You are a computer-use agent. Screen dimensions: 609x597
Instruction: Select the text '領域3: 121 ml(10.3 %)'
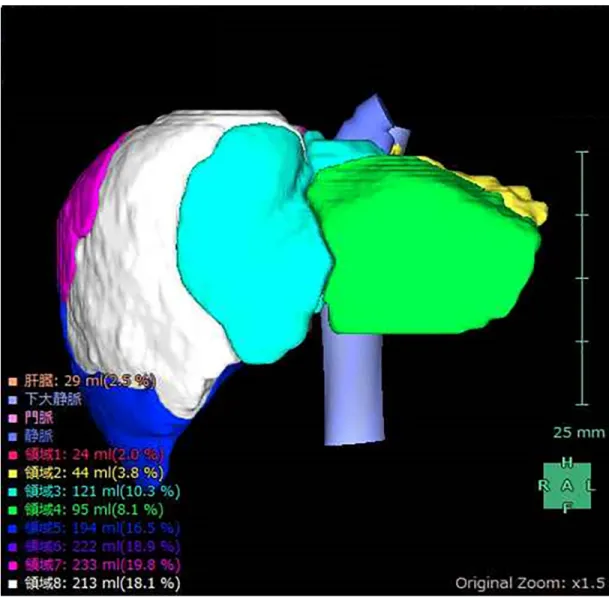click(102, 491)
